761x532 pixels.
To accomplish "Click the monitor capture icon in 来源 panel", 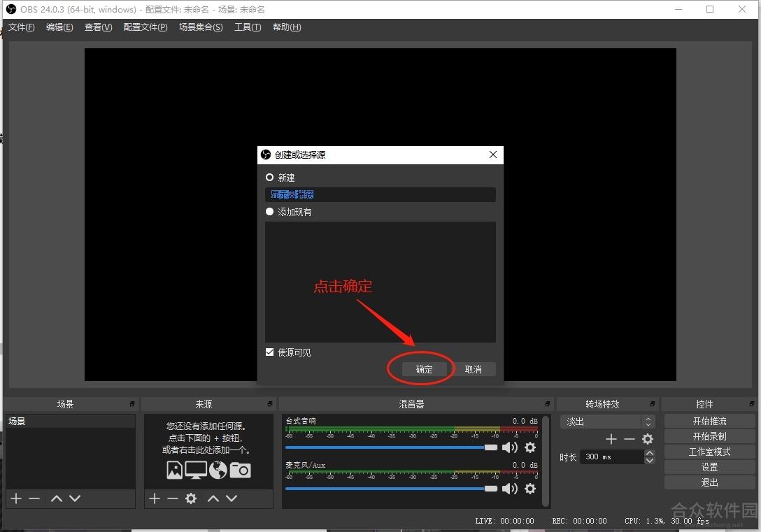I will pyautogui.click(x=196, y=470).
